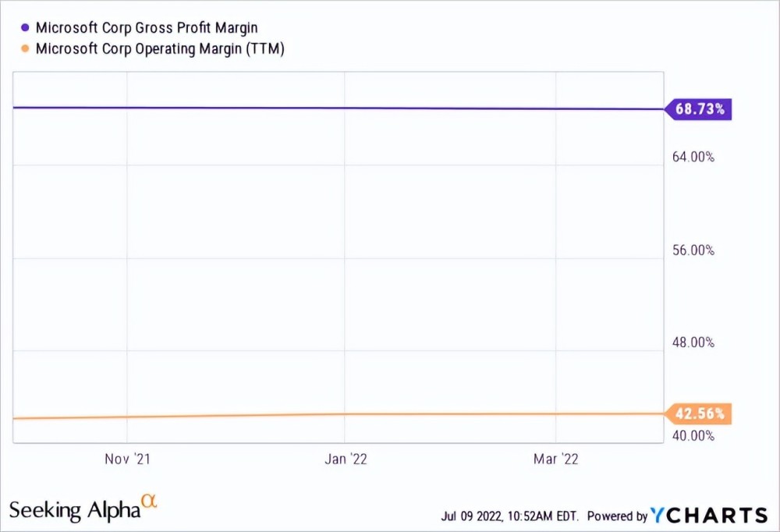Click the orange 42.56% value tag
Screen dimensions: 780x532
coord(699,413)
